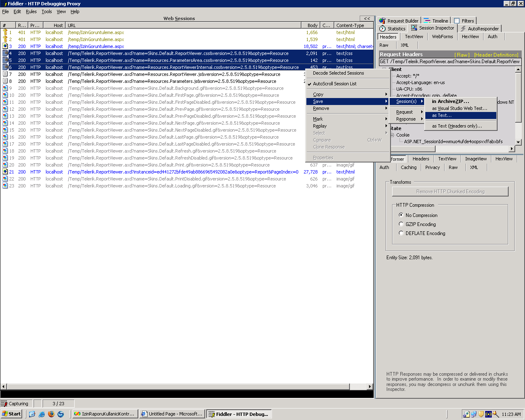Select the GZIP Encoding radio button

[x=401, y=224]
